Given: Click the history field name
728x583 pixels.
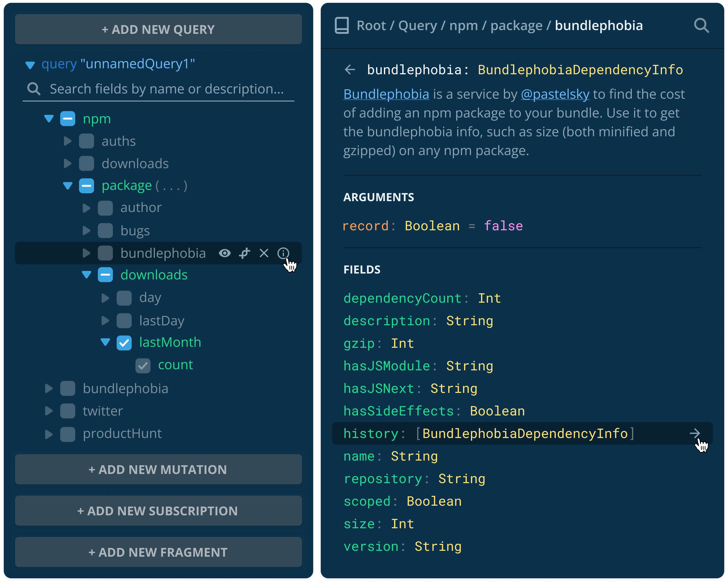Looking at the screenshot, I should (371, 434).
